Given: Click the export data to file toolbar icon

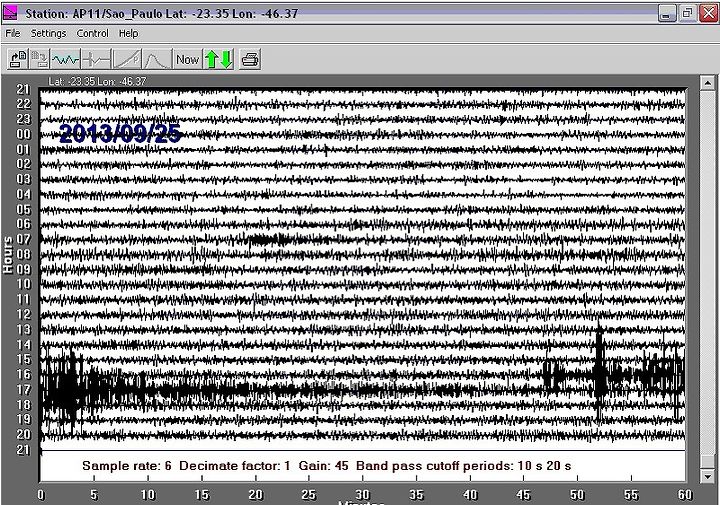Looking at the screenshot, I should point(18,59).
